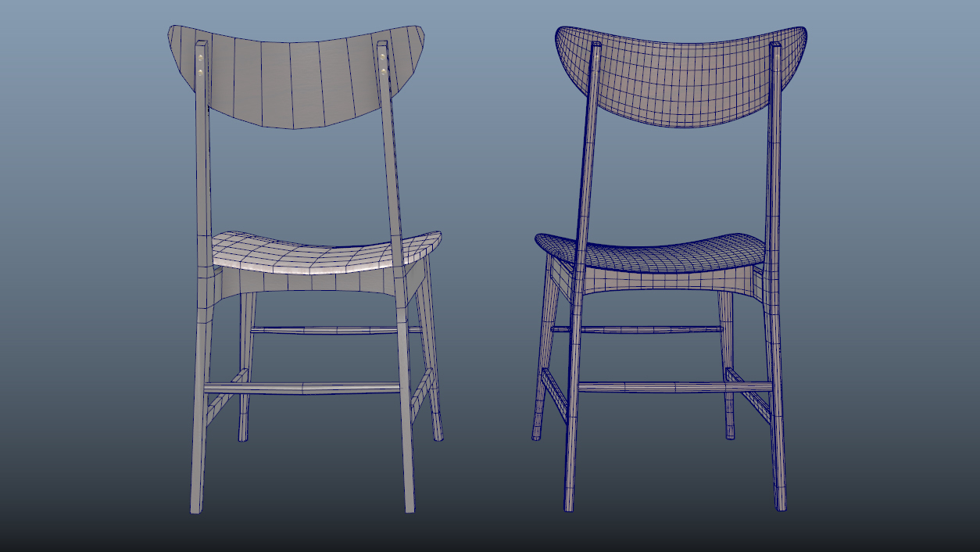Select the right dense-mesh chair's backrest
The image size is (980, 552).
tap(681, 77)
